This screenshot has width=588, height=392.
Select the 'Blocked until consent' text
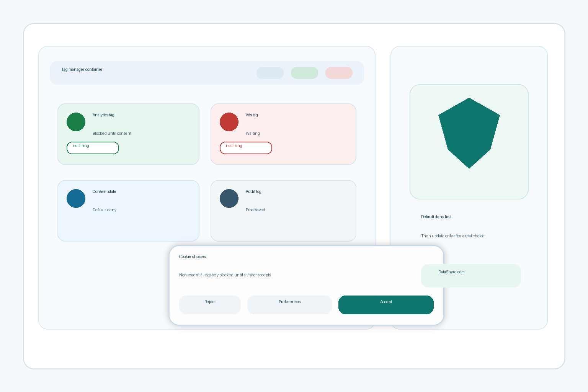click(x=112, y=134)
